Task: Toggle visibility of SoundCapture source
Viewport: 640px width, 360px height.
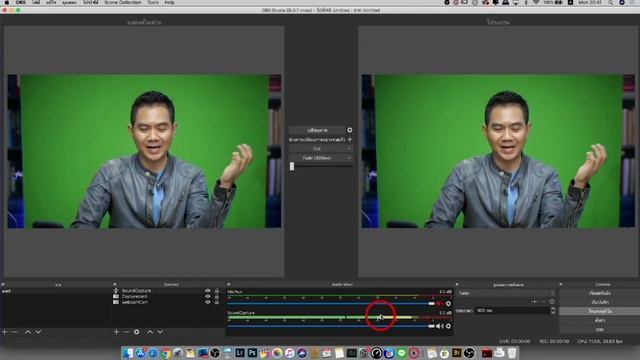Action: pos(208,291)
